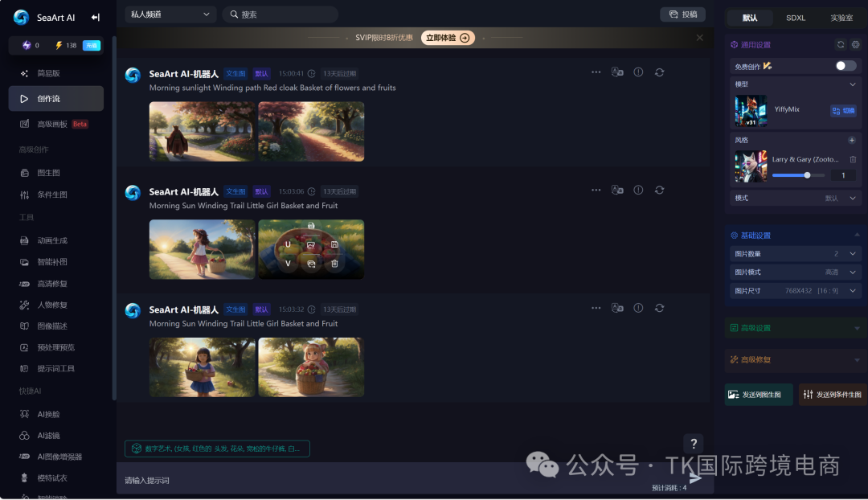Click the 搜索 search field
Image resolution: width=868 pixels, height=500 pixels.
point(280,14)
